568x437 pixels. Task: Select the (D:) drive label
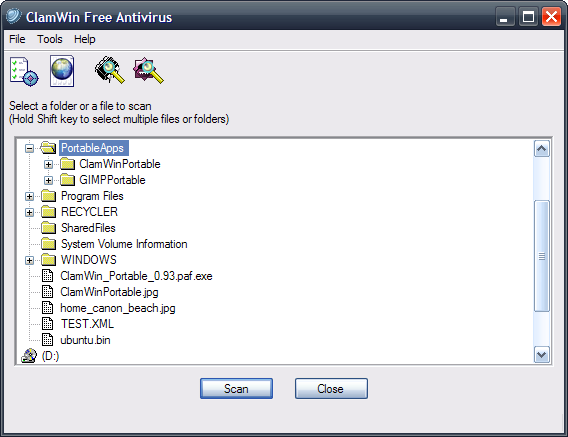pos(50,356)
